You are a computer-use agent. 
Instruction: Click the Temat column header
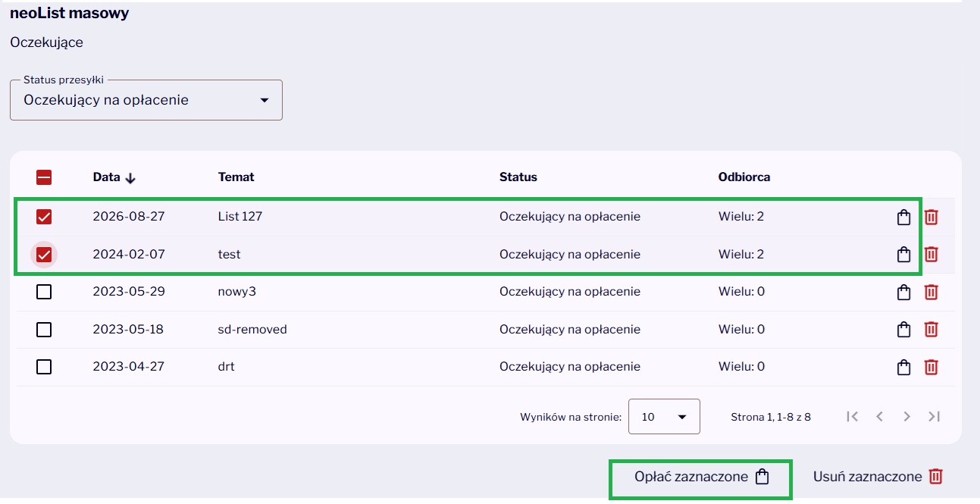pyautogui.click(x=236, y=177)
